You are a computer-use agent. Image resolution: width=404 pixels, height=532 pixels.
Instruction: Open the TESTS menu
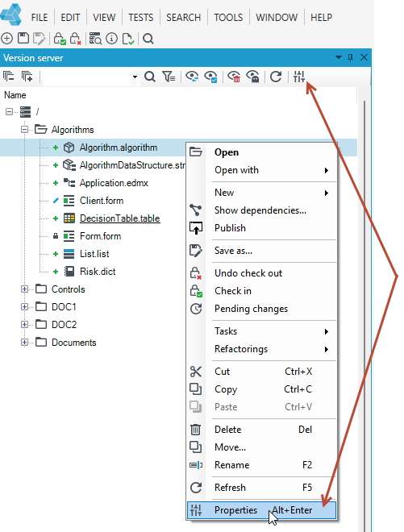[x=140, y=18]
